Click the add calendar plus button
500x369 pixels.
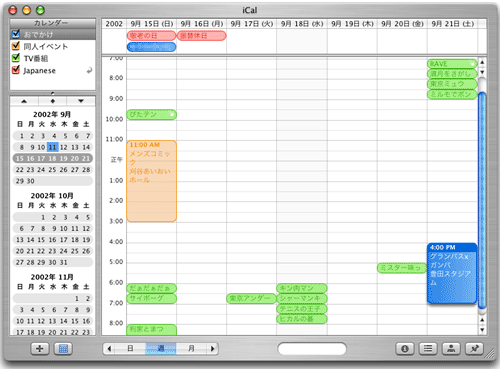click(40, 349)
